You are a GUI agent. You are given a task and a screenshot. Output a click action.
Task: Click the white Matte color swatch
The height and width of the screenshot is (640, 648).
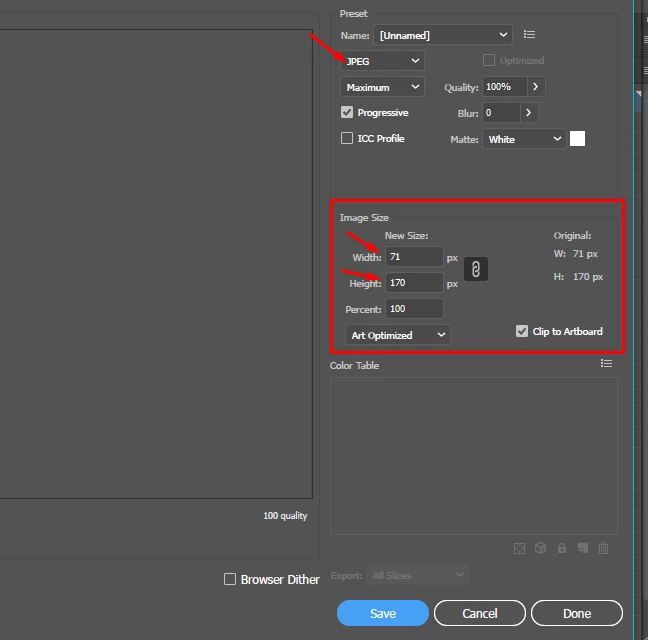point(577,138)
